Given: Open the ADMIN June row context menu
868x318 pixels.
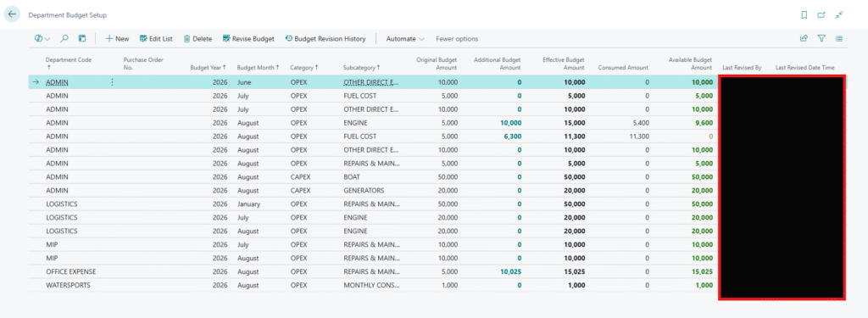Looking at the screenshot, I should pyautogui.click(x=113, y=82).
